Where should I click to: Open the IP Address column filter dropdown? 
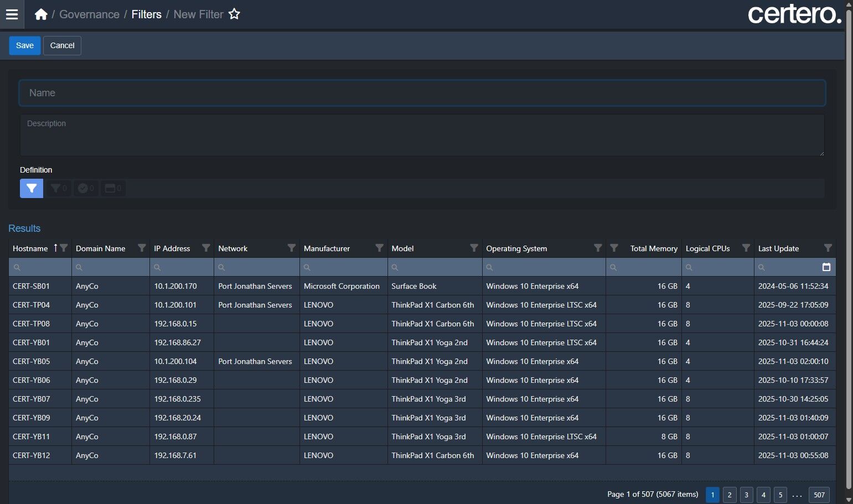tap(206, 248)
